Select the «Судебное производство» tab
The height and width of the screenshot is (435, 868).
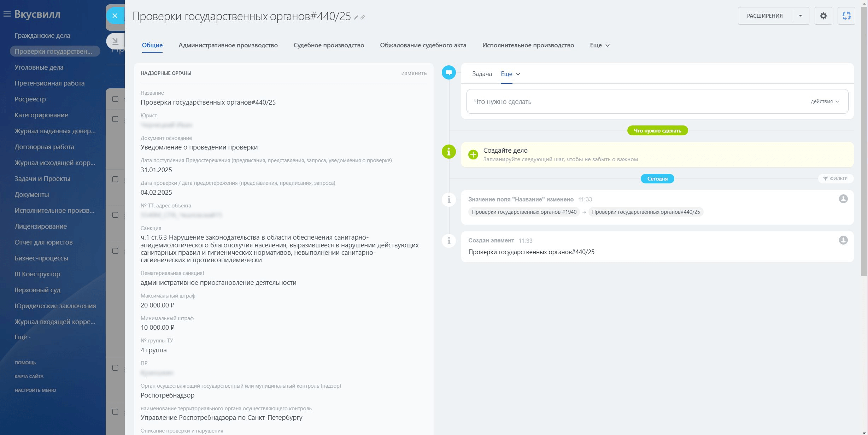pos(328,45)
